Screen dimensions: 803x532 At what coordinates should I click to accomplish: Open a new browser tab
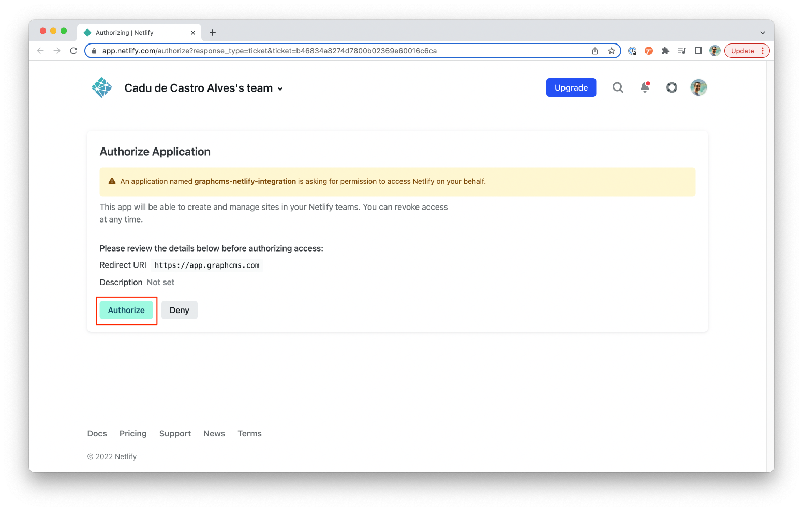pyautogui.click(x=213, y=33)
